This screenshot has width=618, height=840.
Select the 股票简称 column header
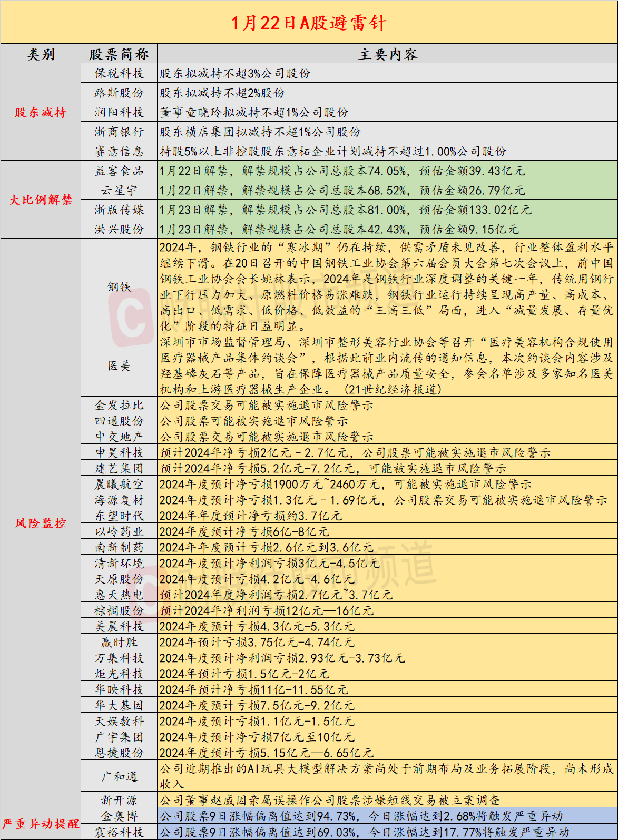(119, 54)
